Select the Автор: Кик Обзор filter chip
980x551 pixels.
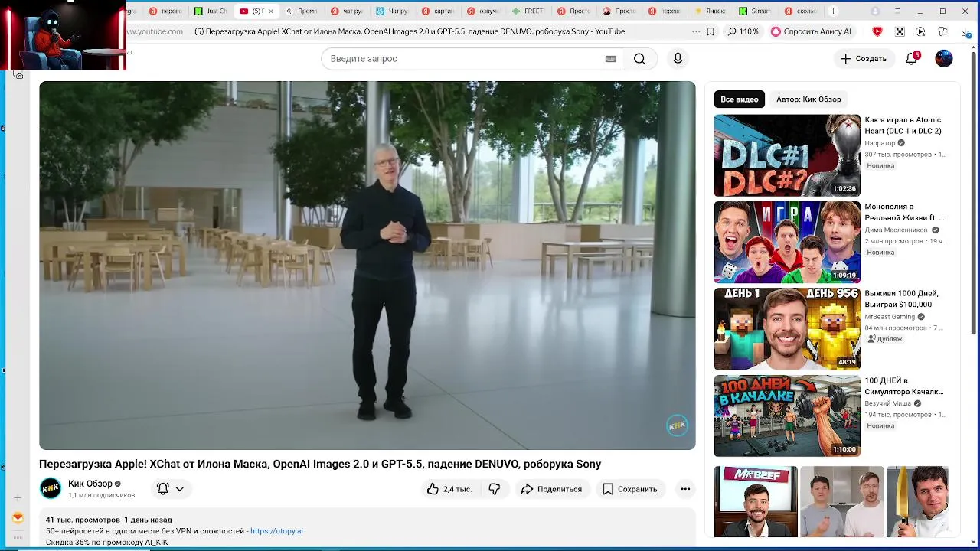(x=808, y=99)
